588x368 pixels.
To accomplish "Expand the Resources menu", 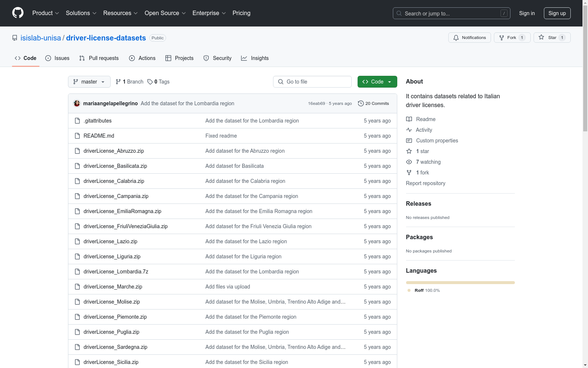I will click(x=120, y=13).
